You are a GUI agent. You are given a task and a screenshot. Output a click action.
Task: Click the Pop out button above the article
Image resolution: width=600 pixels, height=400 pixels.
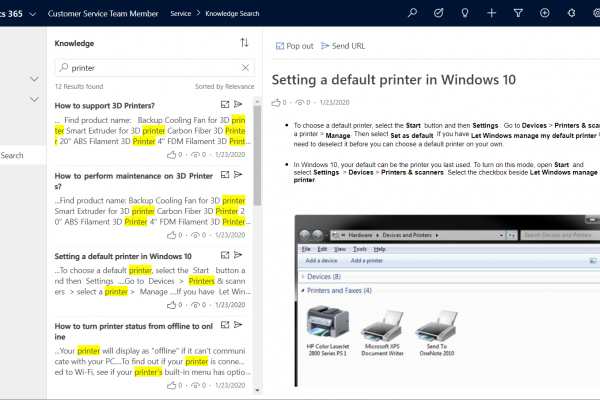(x=294, y=46)
